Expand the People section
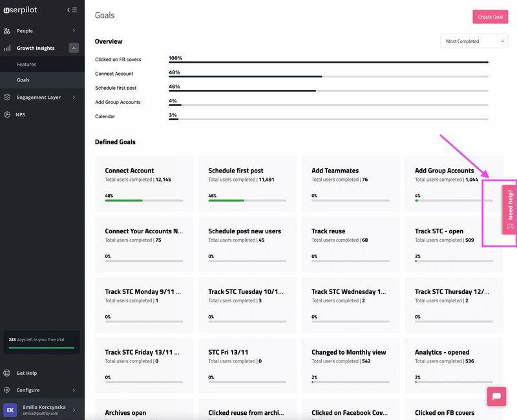Image resolution: width=517 pixels, height=420 pixels. 74,30
